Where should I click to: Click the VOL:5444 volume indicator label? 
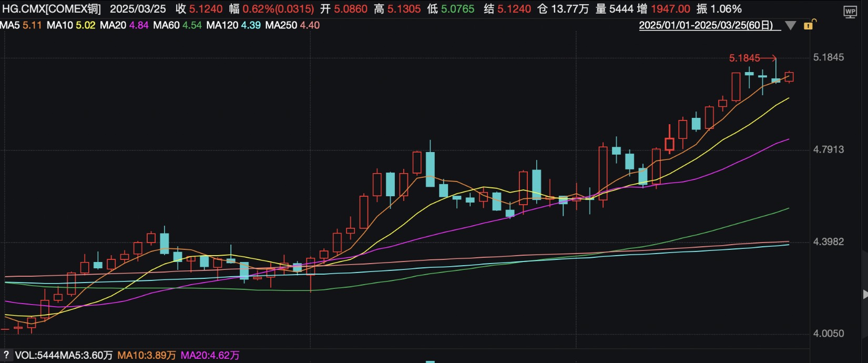pyautogui.click(x=37, y=356)
